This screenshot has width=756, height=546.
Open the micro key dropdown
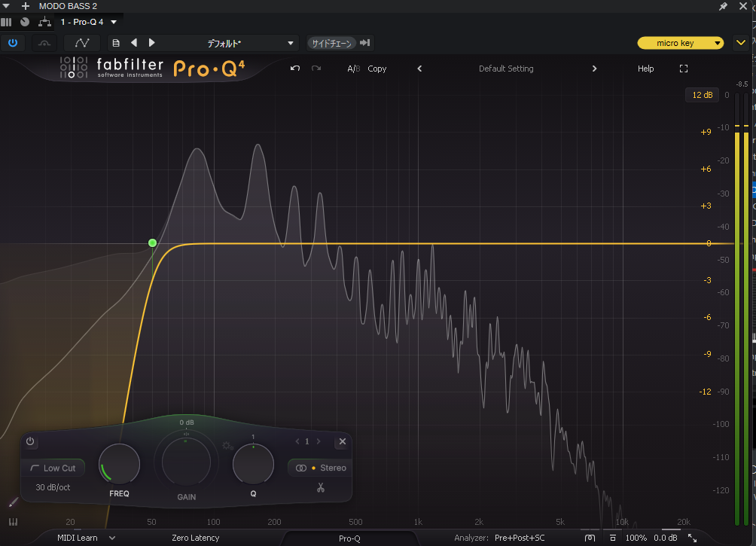pyautogui.click(x=680, y=43)
